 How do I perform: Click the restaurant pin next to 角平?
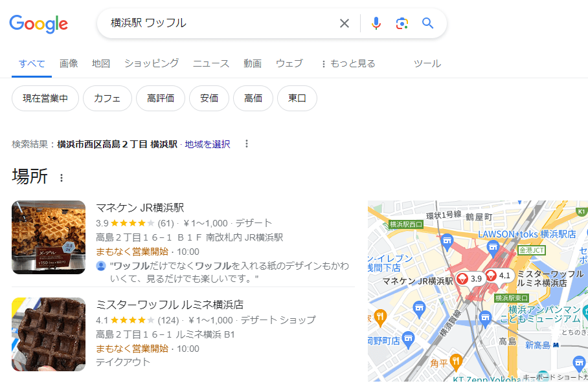click(x=456, y=361)
